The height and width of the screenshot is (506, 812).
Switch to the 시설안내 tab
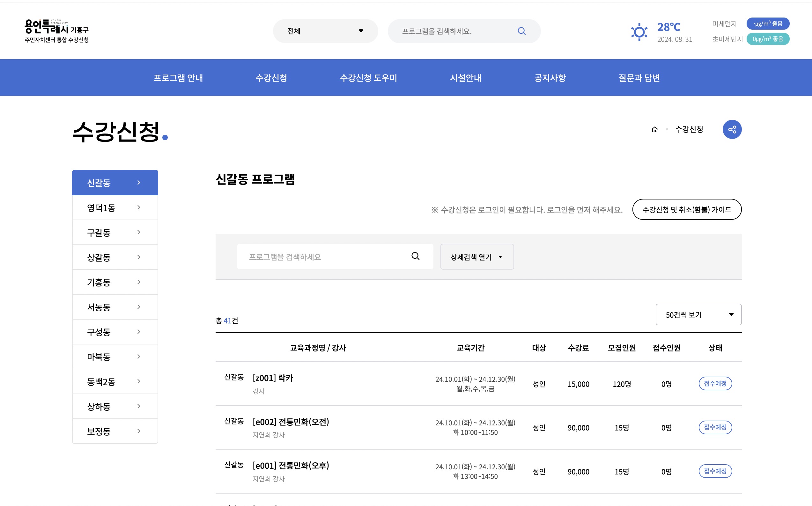pos(466,78)
